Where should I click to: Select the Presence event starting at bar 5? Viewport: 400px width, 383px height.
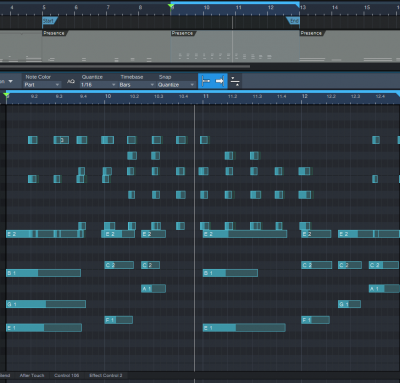[x=106, y=46]
